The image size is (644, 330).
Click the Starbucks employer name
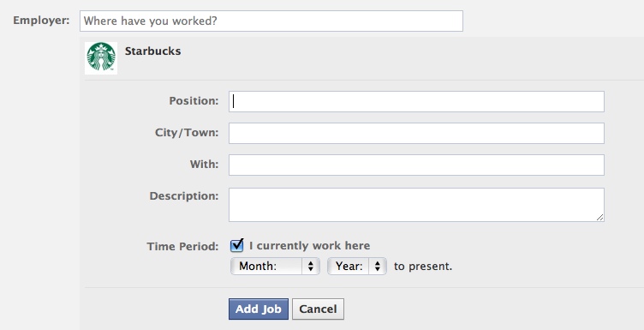point(152,51)
